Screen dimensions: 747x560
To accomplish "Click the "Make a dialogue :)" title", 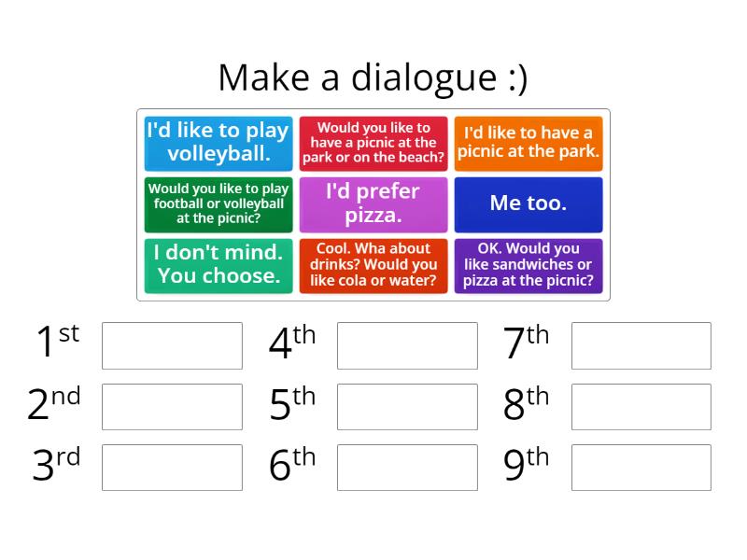I will pos(373,77).
